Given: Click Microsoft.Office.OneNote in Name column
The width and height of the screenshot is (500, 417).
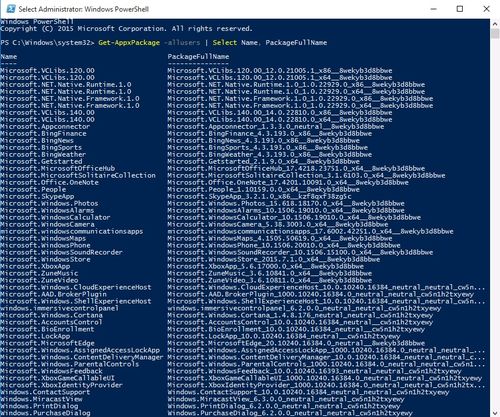Looking at the screenshot, I should click(x=49, y=183).
